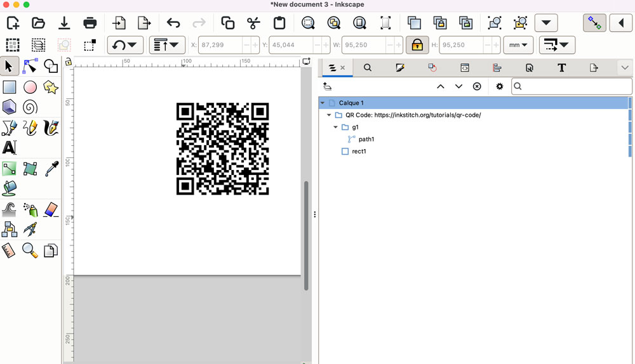
Task: Toggle width/height ratio lock
Action: tap(417, 45)
